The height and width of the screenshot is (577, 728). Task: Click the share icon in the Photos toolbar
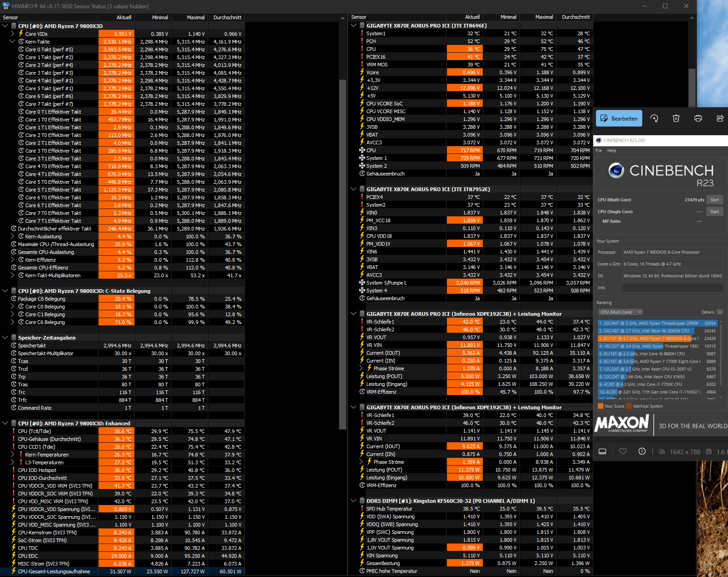[x=720, y=118]
